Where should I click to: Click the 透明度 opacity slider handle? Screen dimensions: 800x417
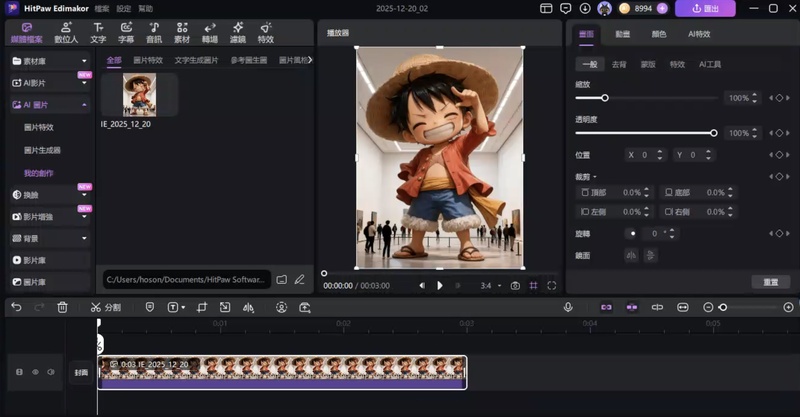(x=713, y=132)
